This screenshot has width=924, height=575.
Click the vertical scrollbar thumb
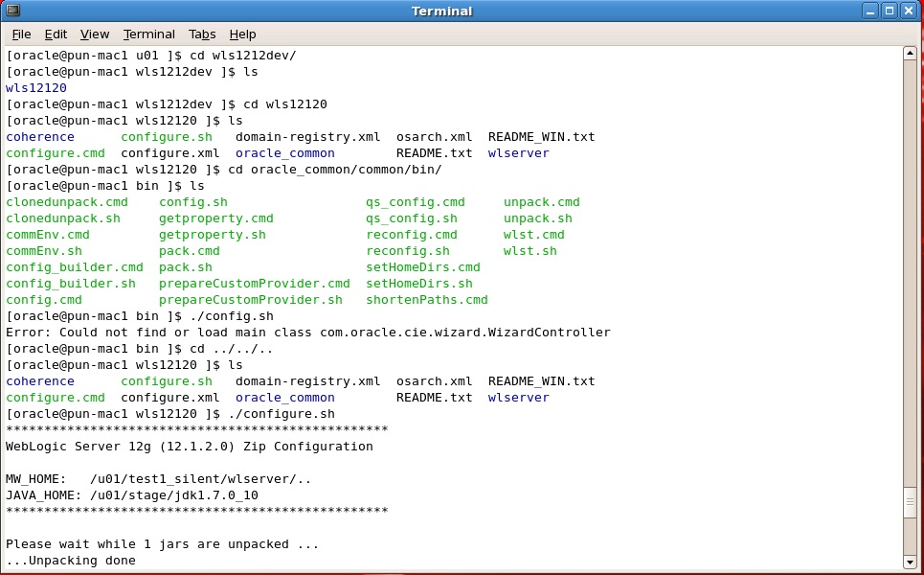click(x=910, y=502)
